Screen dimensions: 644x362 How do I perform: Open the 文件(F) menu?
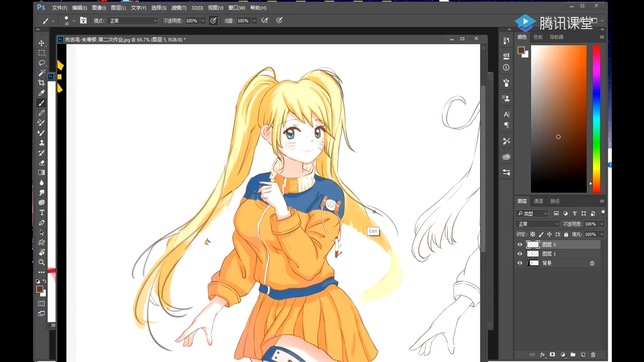pyautogui.click(x=59, y=8)
